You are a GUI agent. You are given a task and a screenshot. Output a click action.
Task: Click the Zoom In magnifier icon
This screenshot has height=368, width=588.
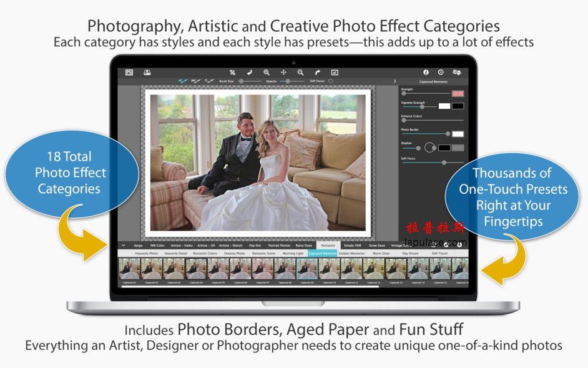(x=267, y=72)
